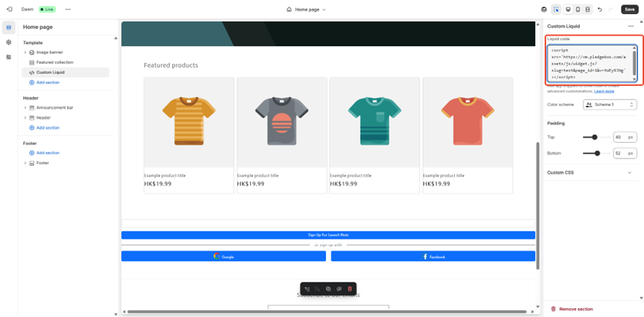Undo the last change
644x317 pixels.
[x=599, y=10]
